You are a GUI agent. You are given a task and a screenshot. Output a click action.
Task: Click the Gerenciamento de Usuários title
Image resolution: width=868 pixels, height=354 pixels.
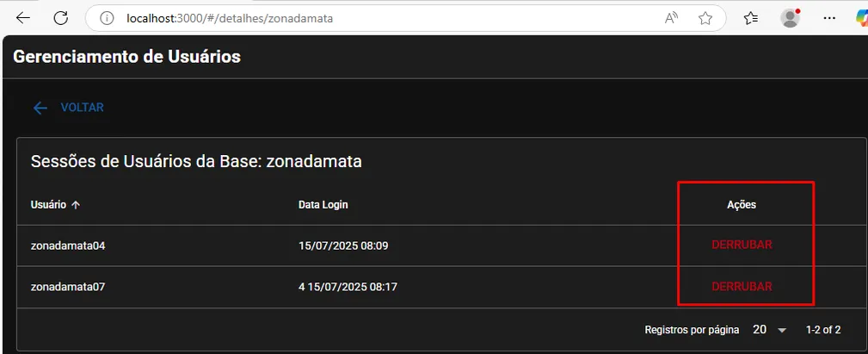(126, 57)
